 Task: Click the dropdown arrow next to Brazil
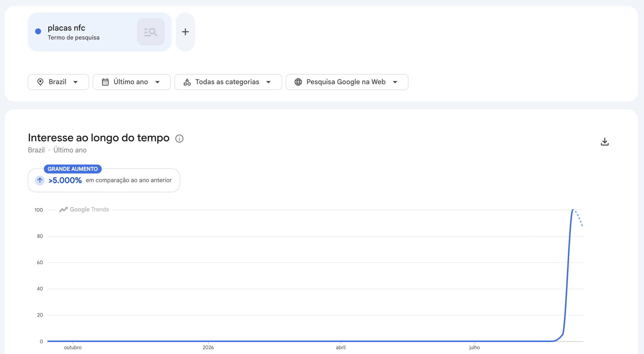click(75, 82)
